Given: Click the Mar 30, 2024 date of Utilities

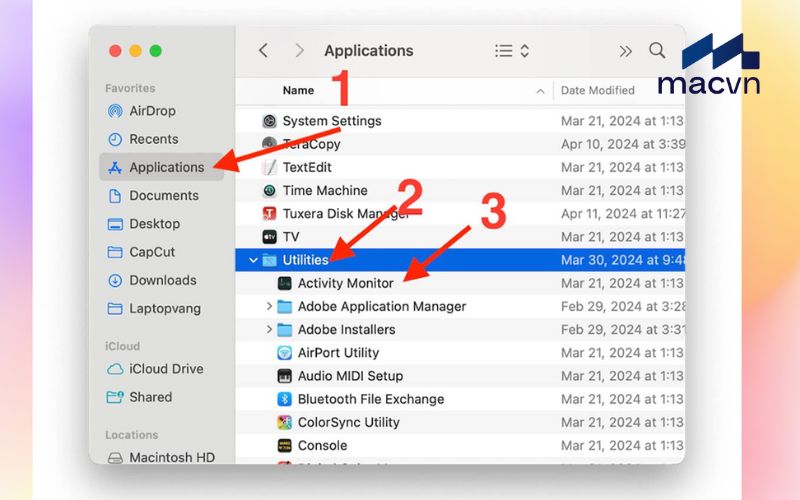Looking at the screenshot, I should pyautogui.click(x=622, y=260).
